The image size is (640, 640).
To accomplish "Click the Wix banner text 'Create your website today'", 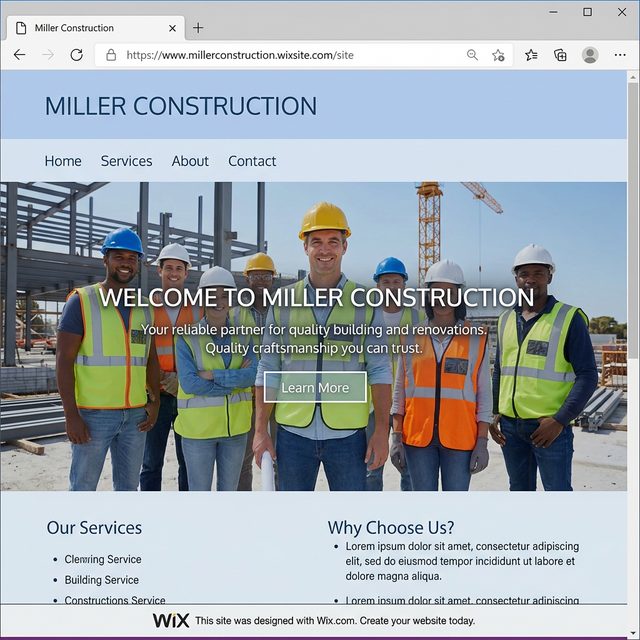I will pyautogui.click(x=417, y=621).
